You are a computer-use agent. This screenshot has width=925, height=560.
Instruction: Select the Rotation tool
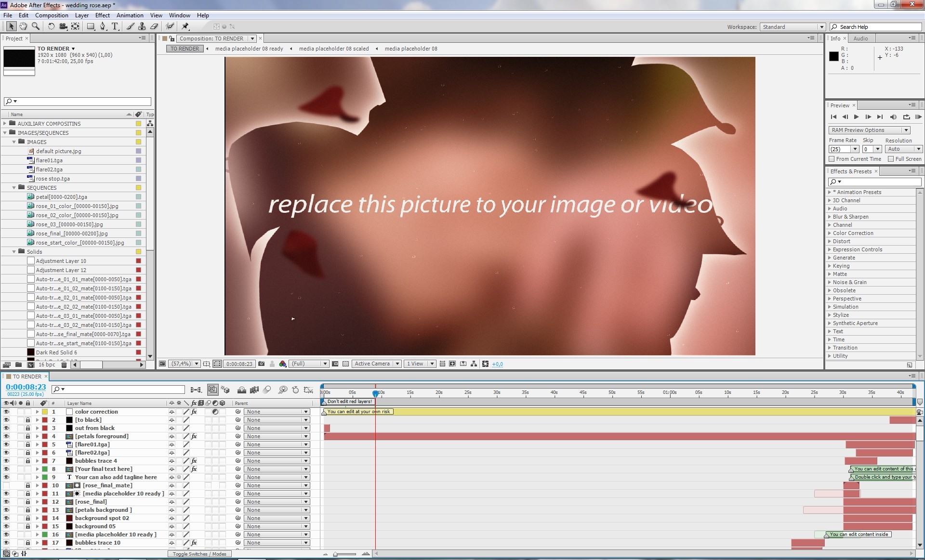[51, 26]
